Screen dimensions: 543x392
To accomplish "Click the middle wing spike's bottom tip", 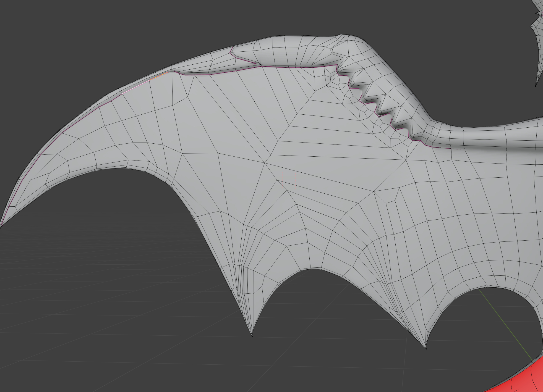I will point(252,335).
